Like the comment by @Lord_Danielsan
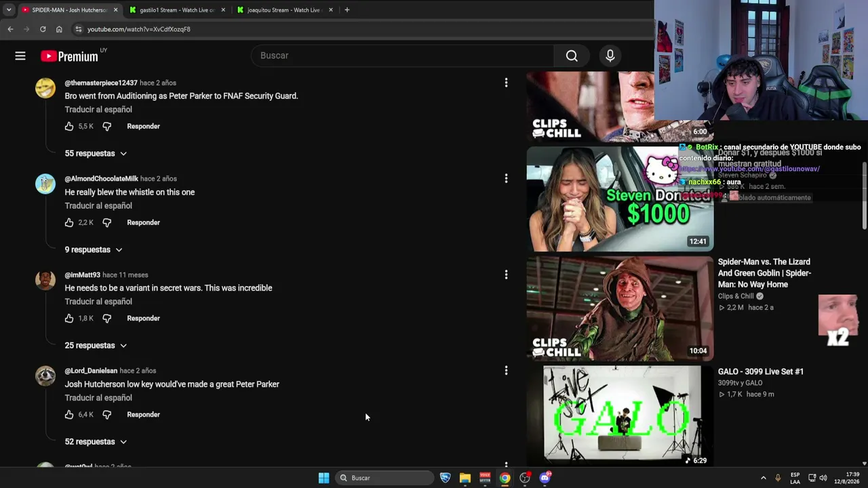This screenshot has width=868, height=488. (69, 415)
